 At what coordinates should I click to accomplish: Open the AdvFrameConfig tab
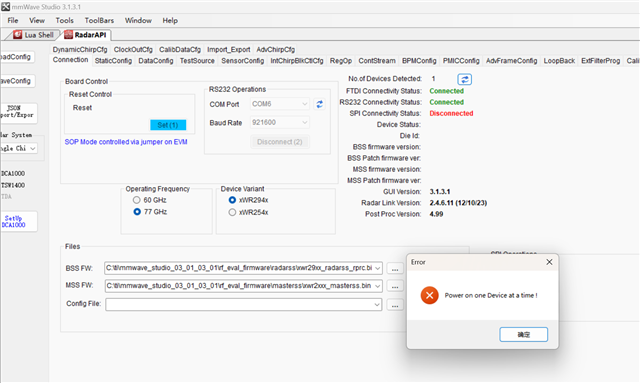[x=511, y=61]
